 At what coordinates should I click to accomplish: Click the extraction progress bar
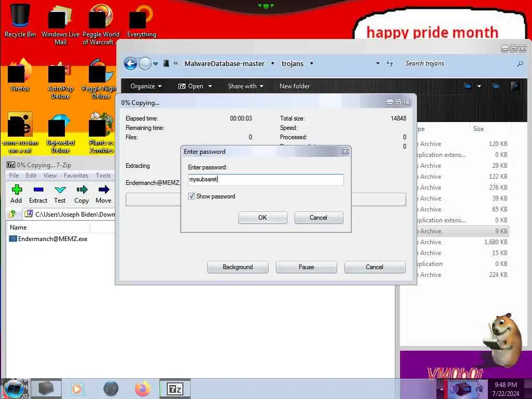tap(265, 199)
